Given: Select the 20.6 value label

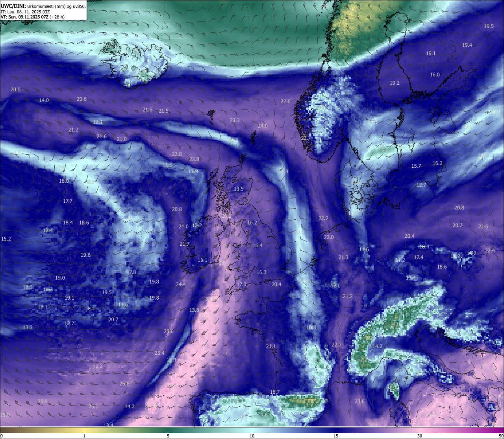Looking at the screenshot, I should click(82, 99).
